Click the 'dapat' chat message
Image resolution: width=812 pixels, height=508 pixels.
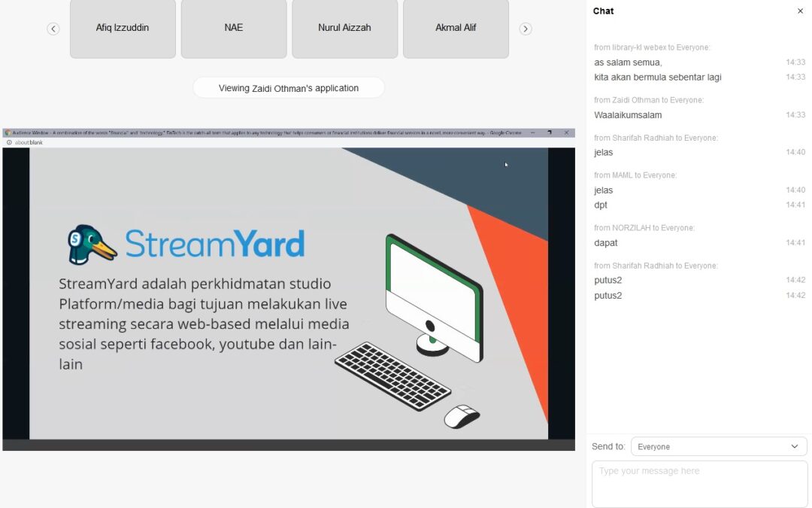pos(606,243)
